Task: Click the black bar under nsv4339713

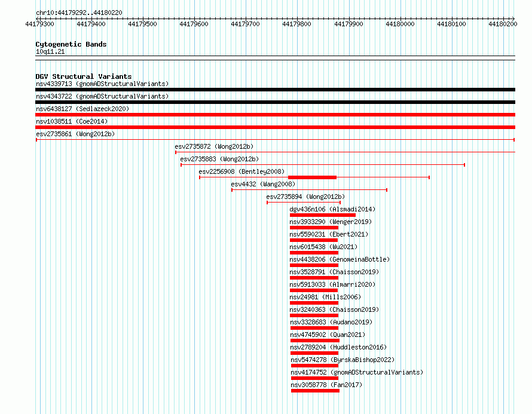Action: tap(275, 90)
